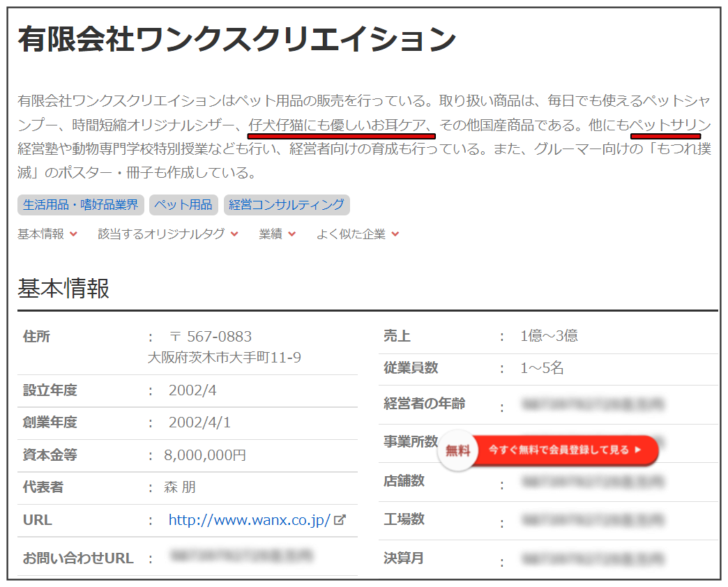Click 今すぐ無料で会員登録して見る button
This screenshot has height=587, width=728.
click(566, 450)
